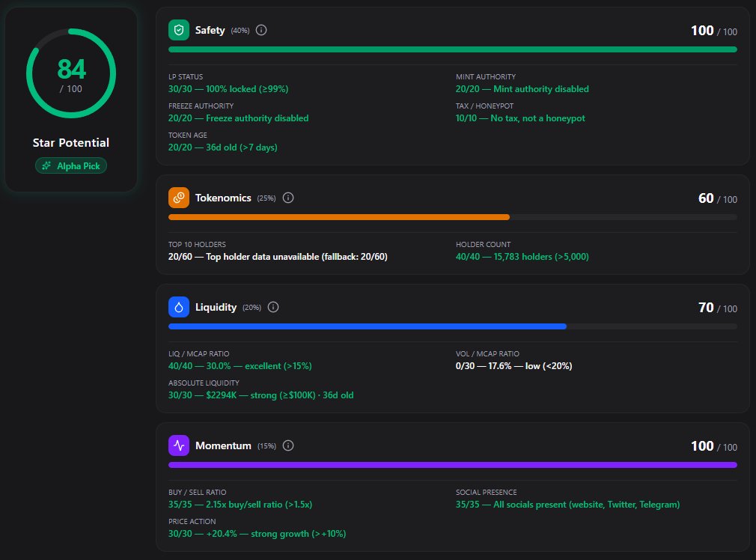The width and height of the screenshot is (756, 560).
Task: Click the Momentum purple progress bar
Action: (452, 465)
